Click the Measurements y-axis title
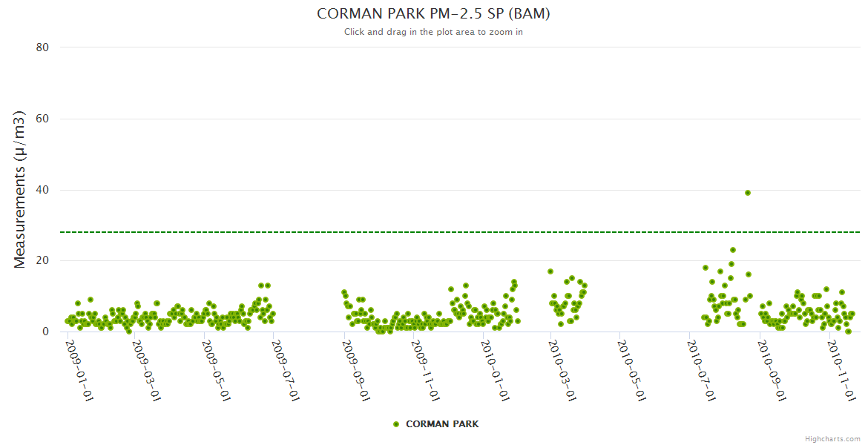Viewport: 868px width, 445px height. tap(20, 189)
